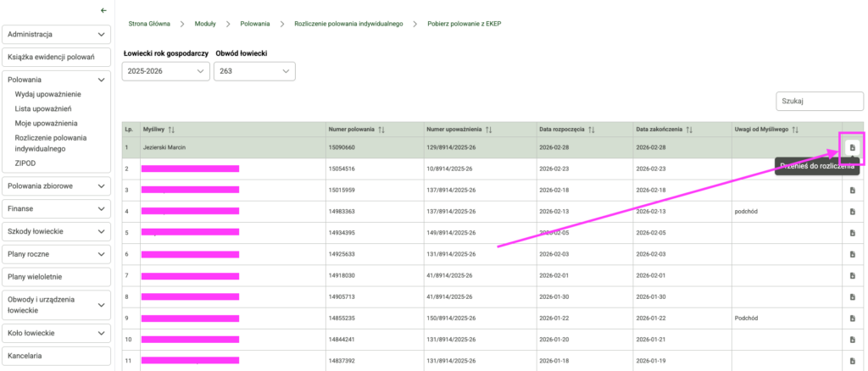Click transfer icon for hunt 14844241
This screenshot has height=371, width=868.
click(852, 341)
